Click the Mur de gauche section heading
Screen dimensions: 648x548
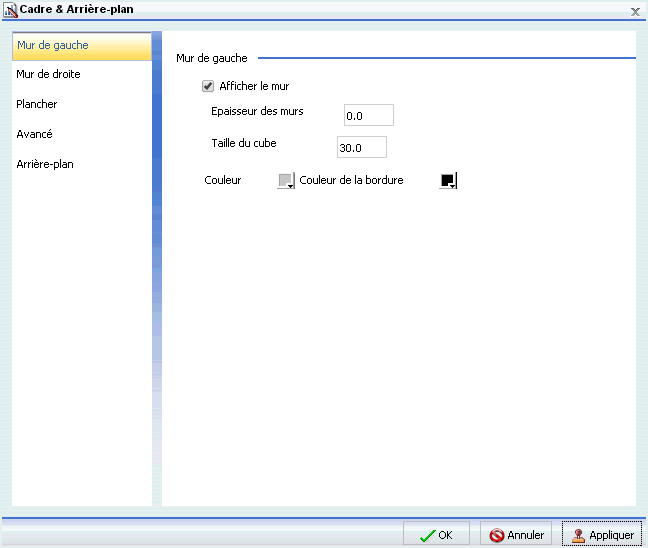212,58
